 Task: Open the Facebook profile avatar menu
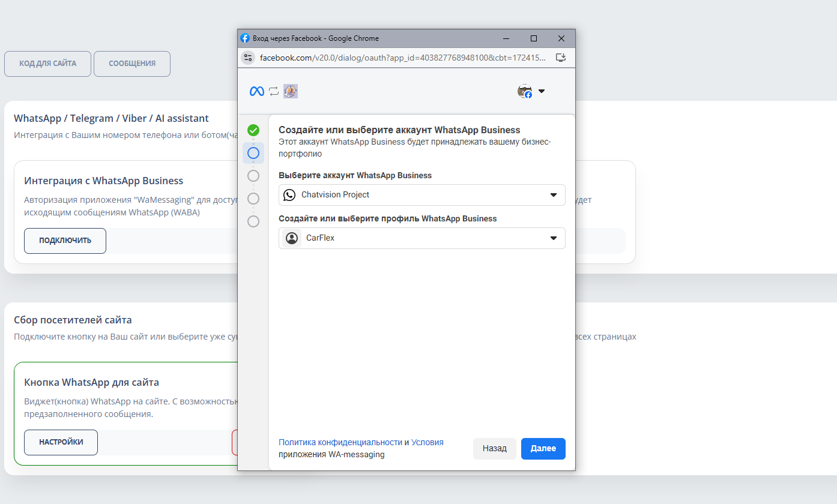[x=525, y=91]
